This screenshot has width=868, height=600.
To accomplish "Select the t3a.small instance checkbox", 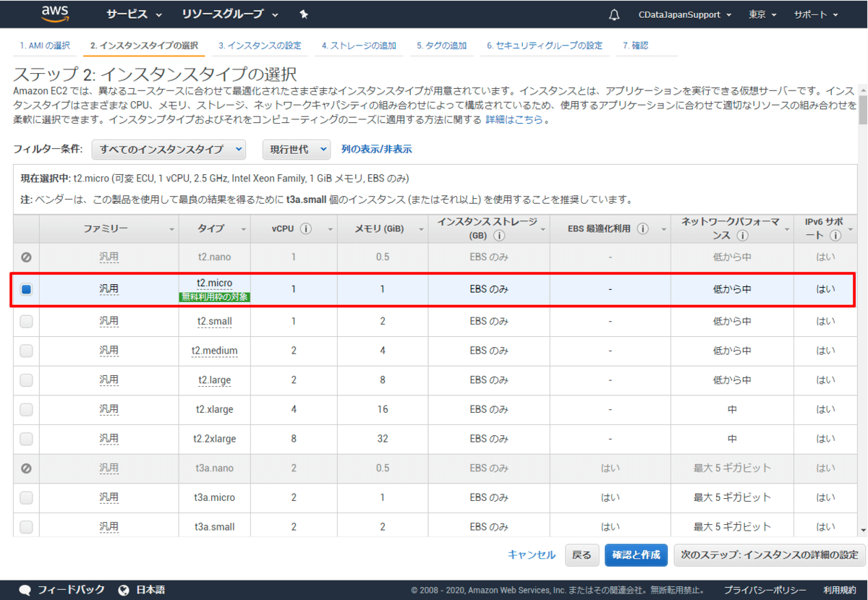I will pyautogui.click(x=26, y=527).
